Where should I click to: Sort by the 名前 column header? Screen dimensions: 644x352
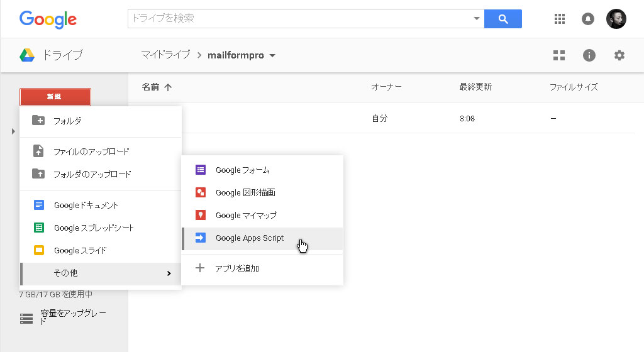pyautogui.click(x=151, y=87)
